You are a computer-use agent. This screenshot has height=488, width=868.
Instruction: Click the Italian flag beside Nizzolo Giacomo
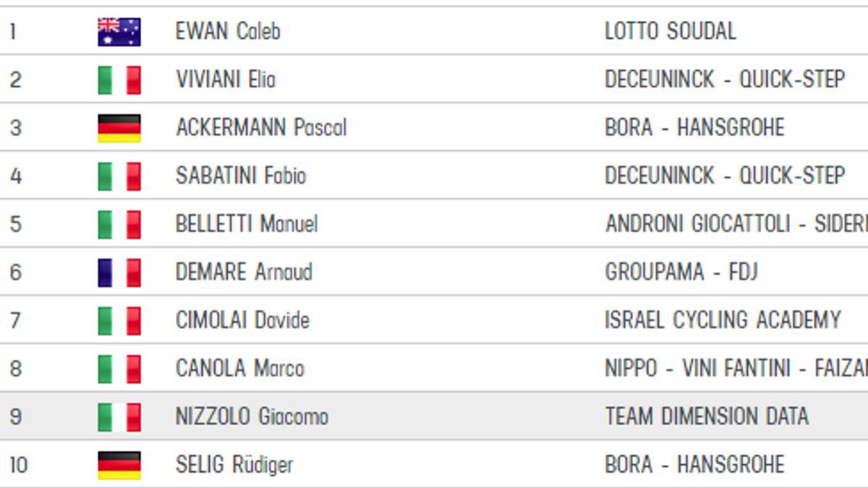tap(119, 417)
